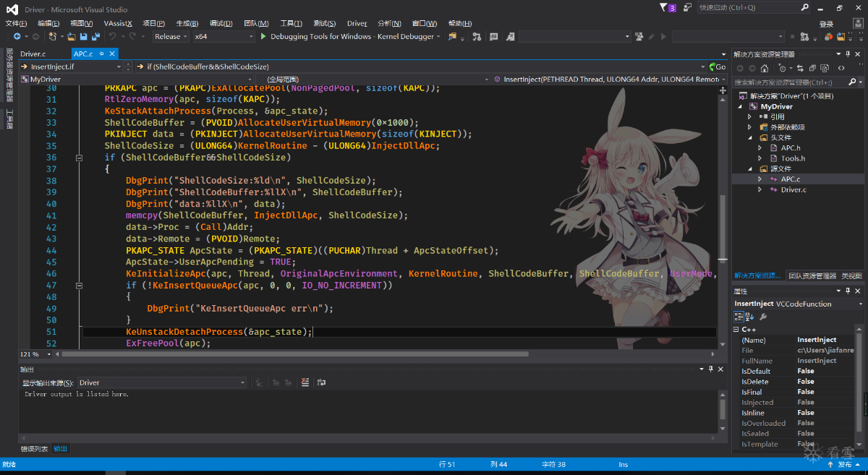Click the Save All toolbar icon
868x475 pixels.
click(x=95, y=36)
